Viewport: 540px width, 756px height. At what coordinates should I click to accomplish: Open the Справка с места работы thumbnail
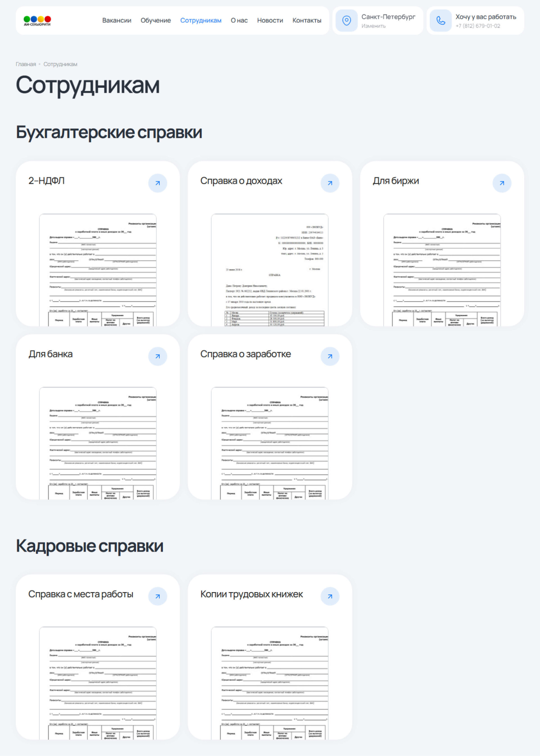[x=98, y=683]
